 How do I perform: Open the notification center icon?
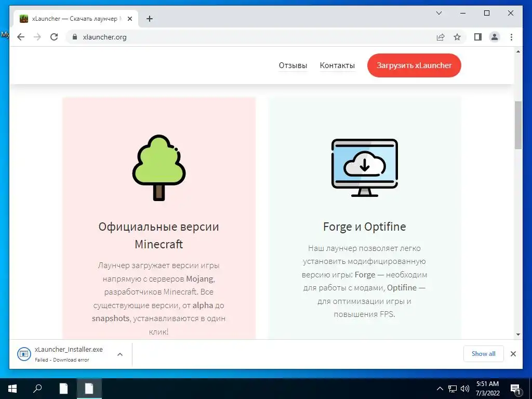515,389
